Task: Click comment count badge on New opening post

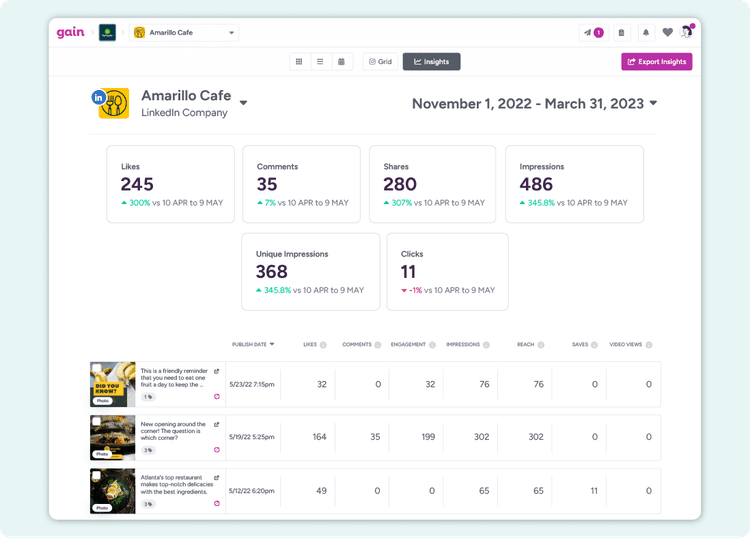Action: pyautogui.click(x=148, y=450)
